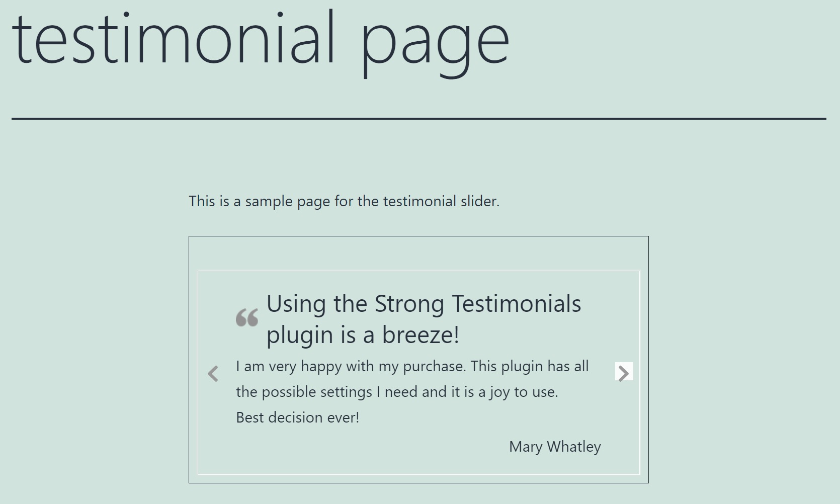Click the horizontal divider under the title
This screenshot has width=840, height=504.
(x=418, y=119)
